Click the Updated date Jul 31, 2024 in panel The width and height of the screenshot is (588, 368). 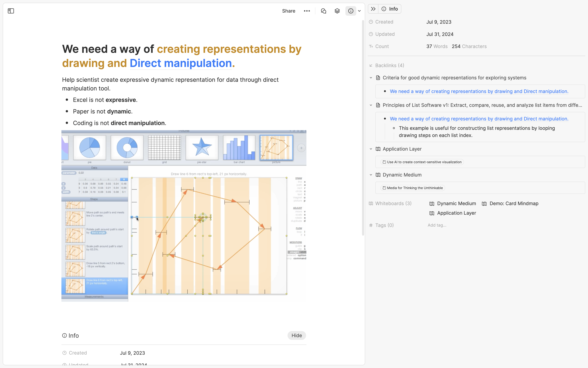[440, 34]
